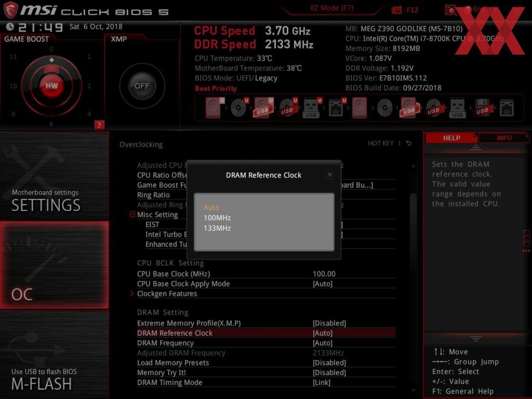Viewport: 532px width, 399px height.
Task: Open Extreme Memory Profile [Disabled] value
Action: tap(329, 323)
